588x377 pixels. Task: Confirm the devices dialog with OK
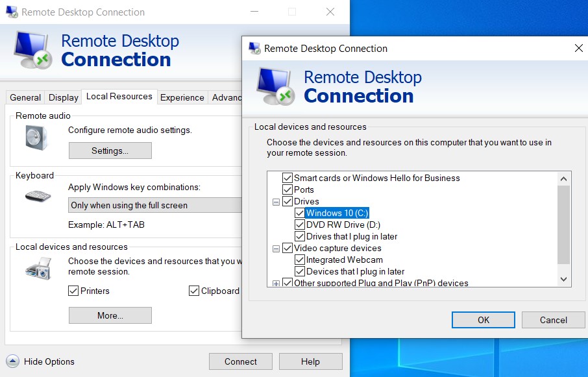(484, 320)
